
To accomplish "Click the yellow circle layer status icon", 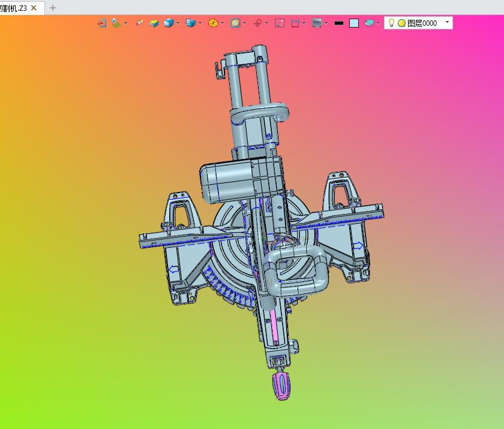I will click(x=401, y=23).
